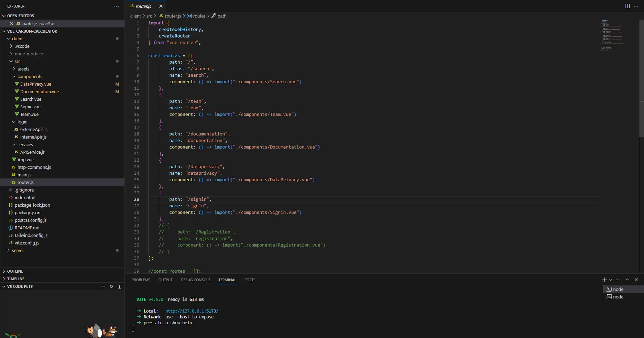Switch to the Debug Console tab
644x338 pixels.
[x=195, y=280]
